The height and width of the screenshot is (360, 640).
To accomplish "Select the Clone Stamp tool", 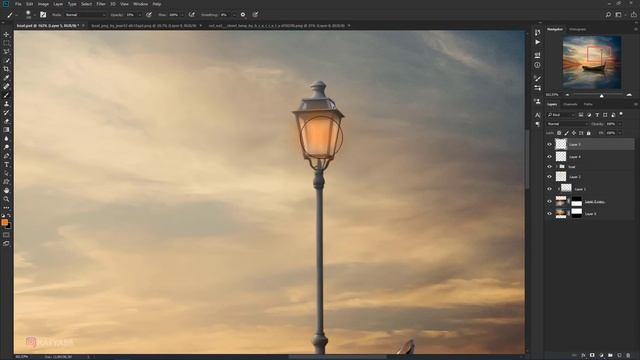I will pos(6,104).
